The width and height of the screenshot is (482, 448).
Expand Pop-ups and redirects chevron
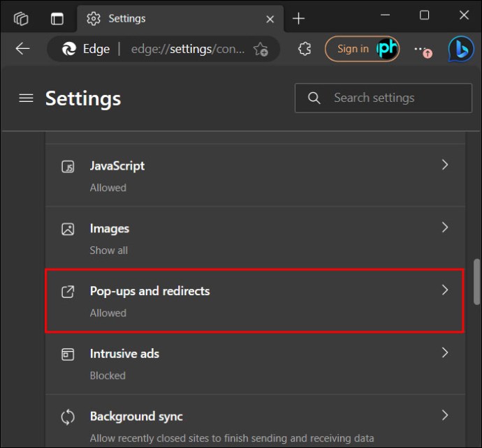click(x=445, y=290)
